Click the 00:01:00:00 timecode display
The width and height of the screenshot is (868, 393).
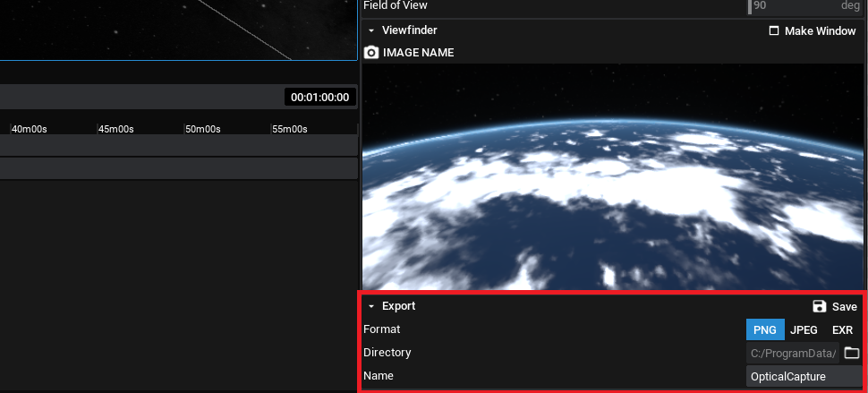(x=319, y=98)
